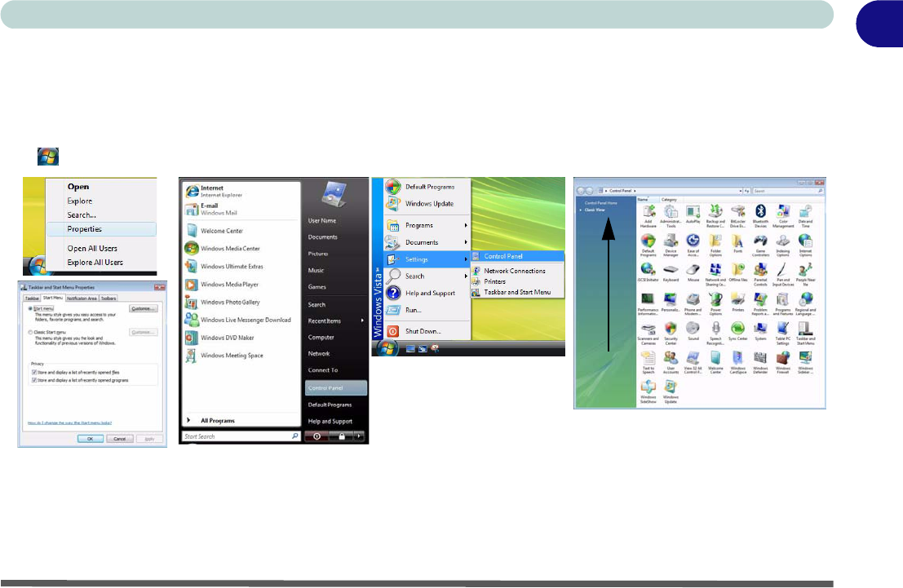This screenshot has height=588, width=903.
Task: Switch to the Notification Area tab
Action: point(82,298)
